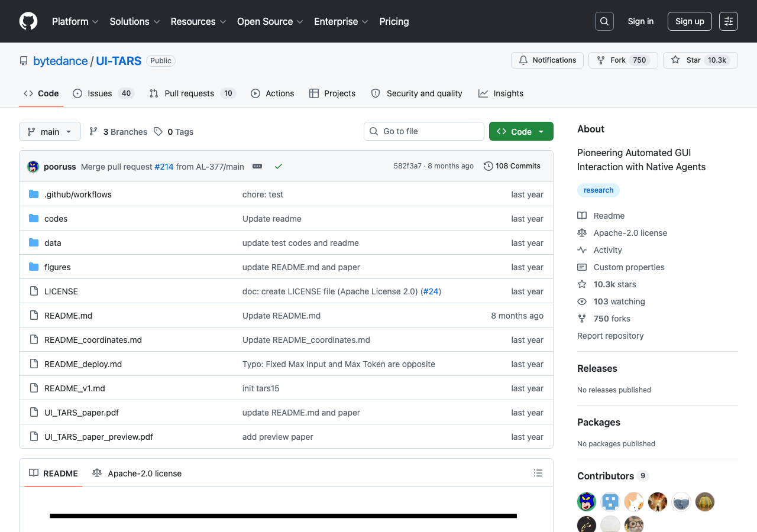The height and width of the screenshot is (532, 757).
Task: Open the green Code dropdown button
Action: point(521,131)
